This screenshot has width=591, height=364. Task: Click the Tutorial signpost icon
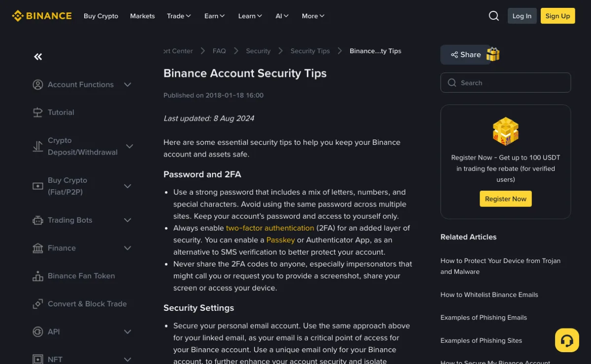(38, 112)
